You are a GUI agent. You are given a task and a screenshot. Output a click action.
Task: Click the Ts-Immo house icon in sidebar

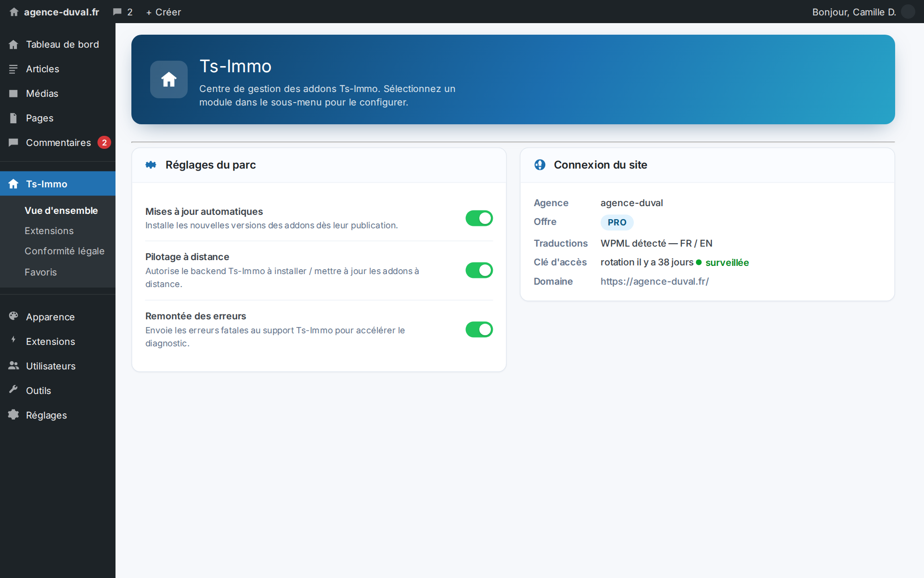pyautogui.click(x=13, y=184)
